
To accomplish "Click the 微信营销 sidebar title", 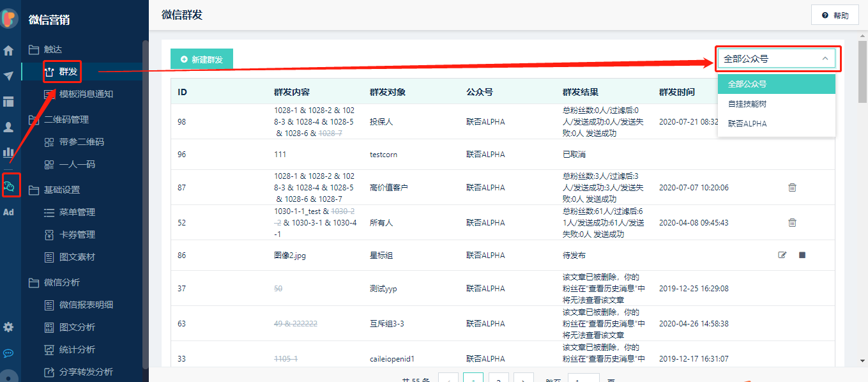I will click(x=49, y=20).
